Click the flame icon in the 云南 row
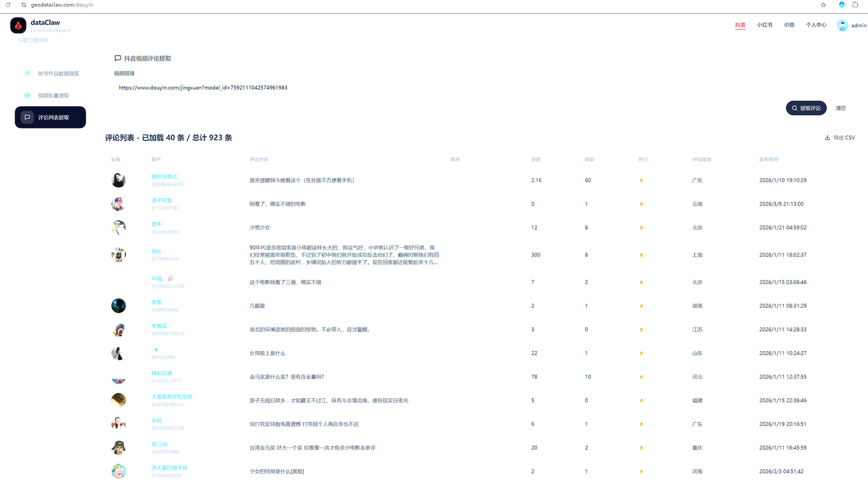The width and height of the screenshot is (868, 482). pyautogui.click(x=641, y=204)
